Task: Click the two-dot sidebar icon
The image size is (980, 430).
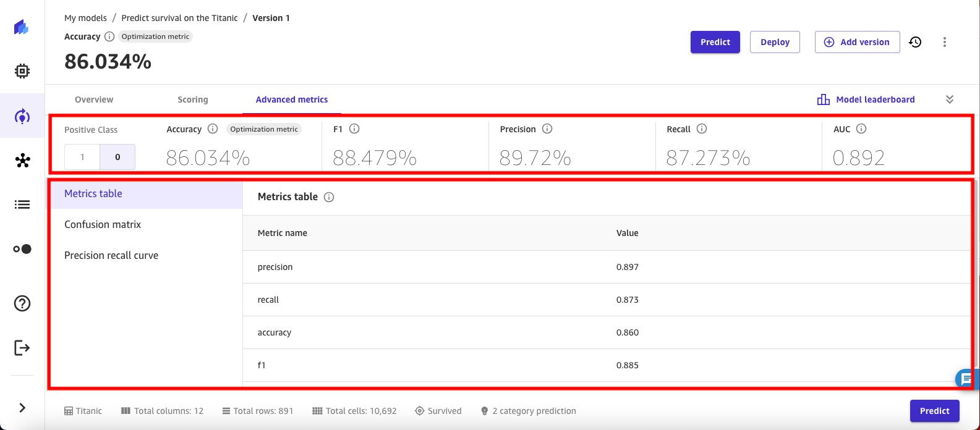Action: pos(22,249)
